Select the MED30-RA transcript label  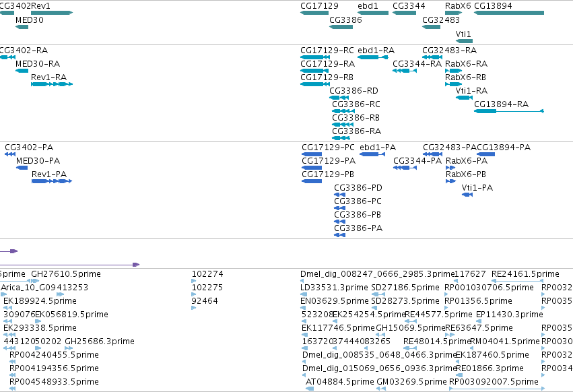pyautogui.click(x=38, y=63)
